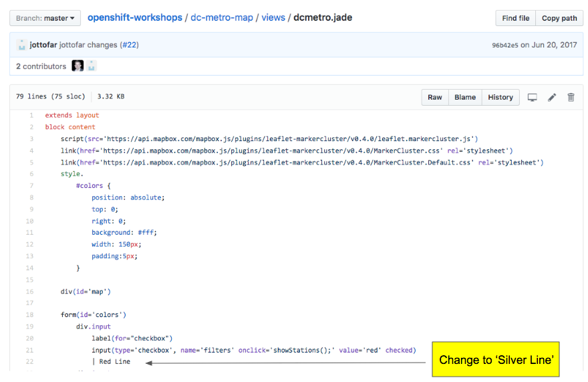Select line number 22
Screen dimensions: 588x382
[x=30, y=362]
